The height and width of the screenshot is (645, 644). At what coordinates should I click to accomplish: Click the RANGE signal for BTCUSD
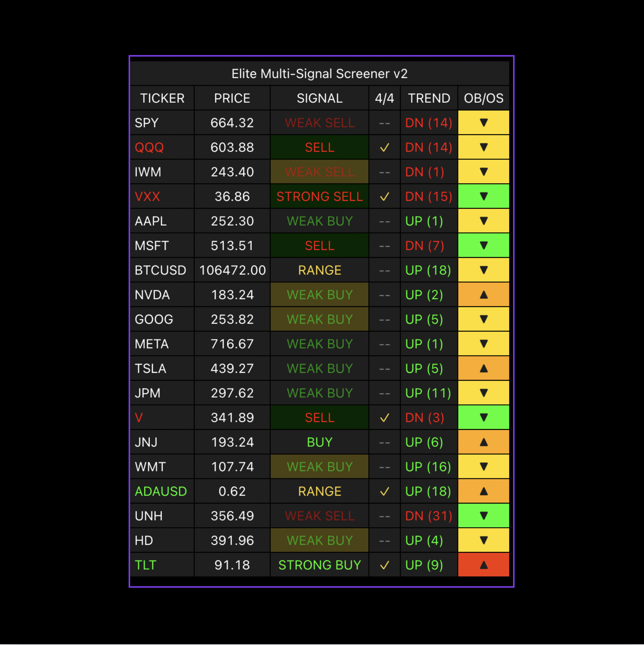click(319, 270)
